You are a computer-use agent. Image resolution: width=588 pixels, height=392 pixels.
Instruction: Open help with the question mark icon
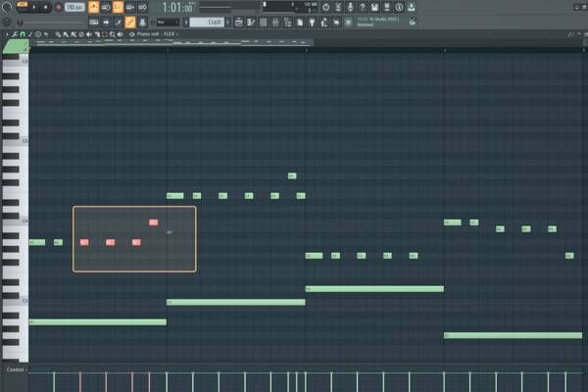tap(363, 7)
